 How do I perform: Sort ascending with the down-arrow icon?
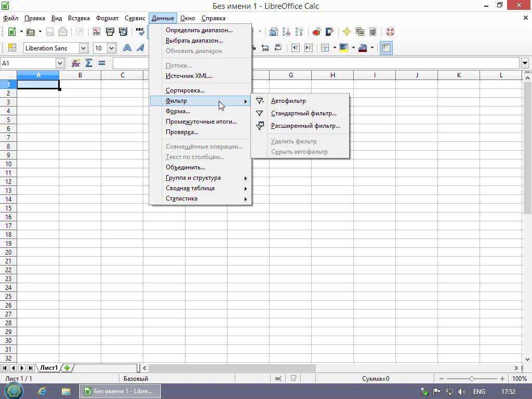point(286,32)
